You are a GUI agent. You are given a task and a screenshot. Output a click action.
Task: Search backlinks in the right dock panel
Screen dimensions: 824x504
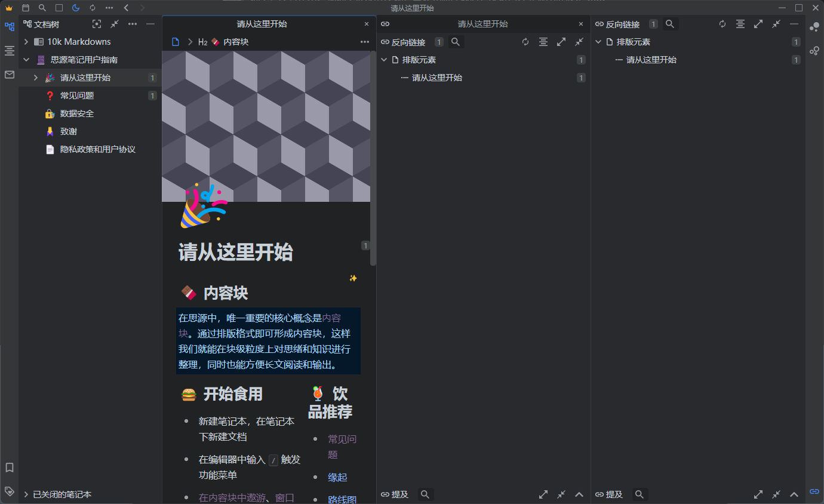[x=670, y=24]
